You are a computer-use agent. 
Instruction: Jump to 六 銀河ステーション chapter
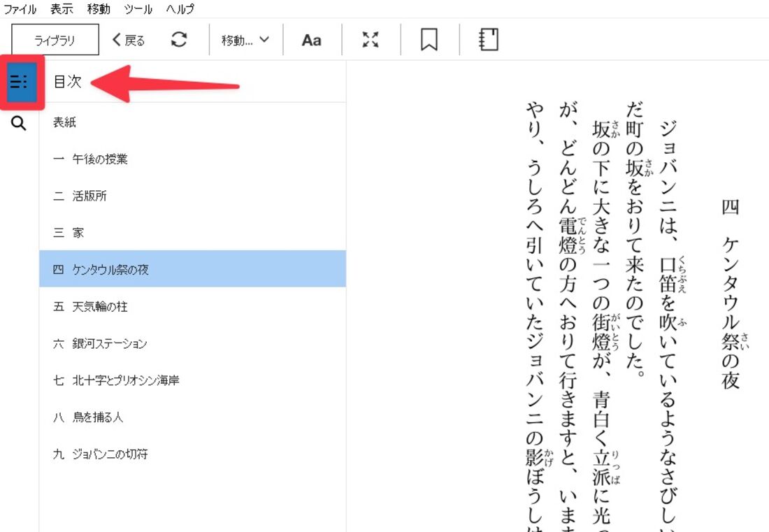tap(192, 343)
